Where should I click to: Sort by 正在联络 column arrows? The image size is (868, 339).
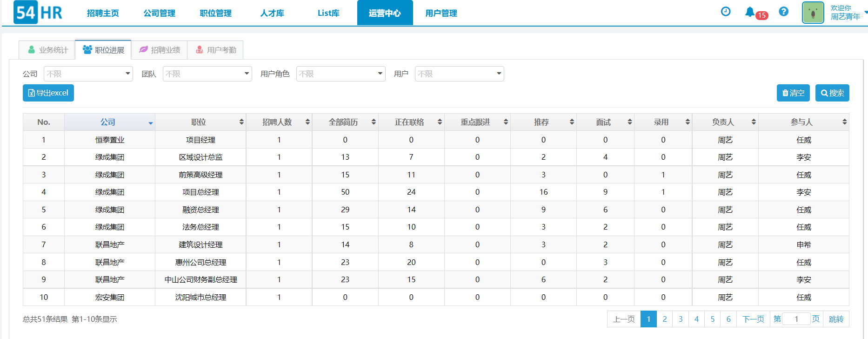(x=440, y=122)
